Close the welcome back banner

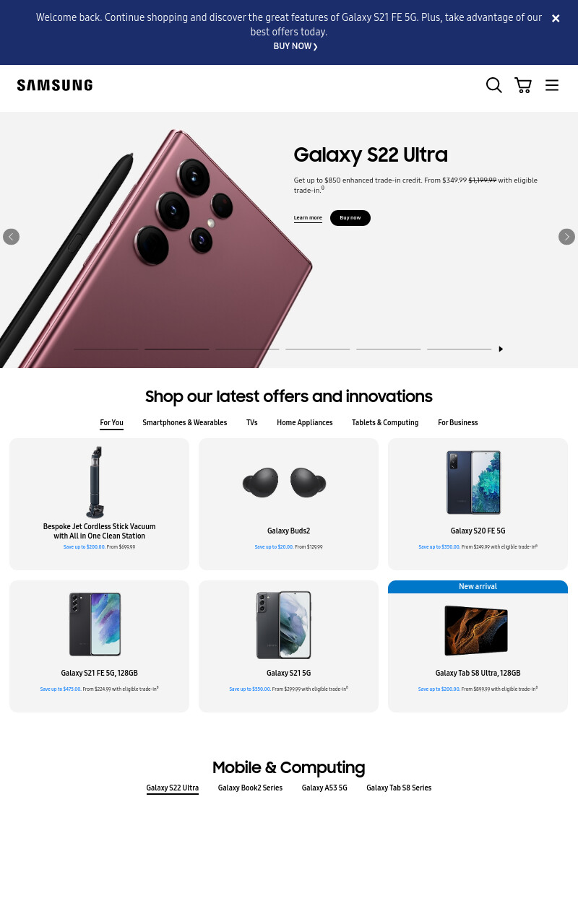556,19
